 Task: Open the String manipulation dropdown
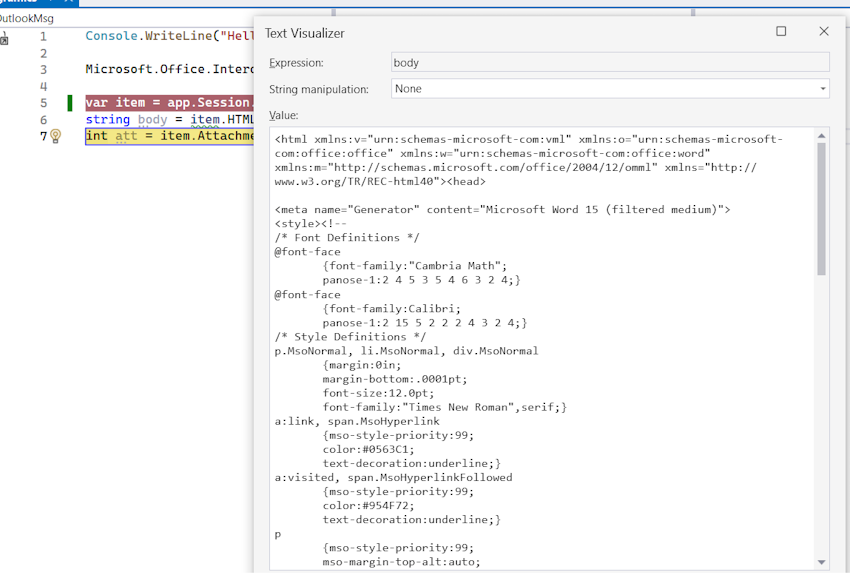610,89
